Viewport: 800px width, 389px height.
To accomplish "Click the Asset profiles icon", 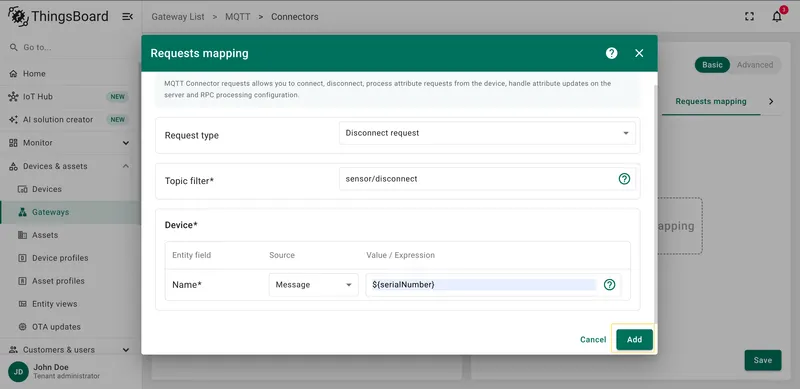I will 22,281.
